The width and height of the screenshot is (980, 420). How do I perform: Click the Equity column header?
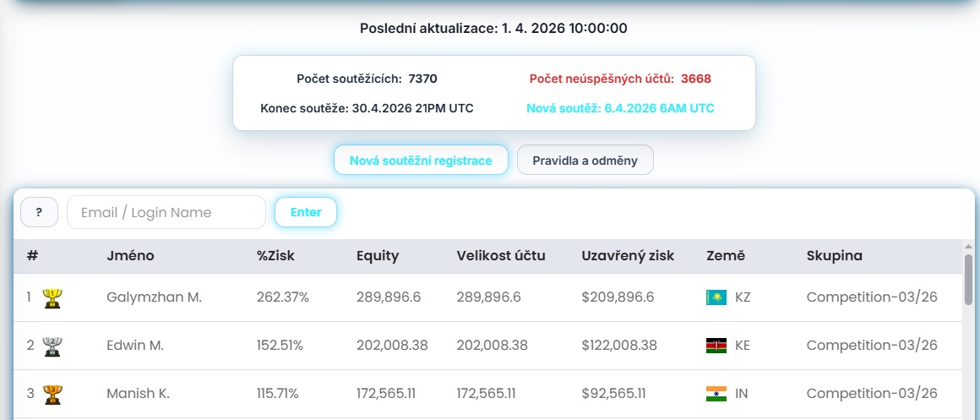coord(378,256)
